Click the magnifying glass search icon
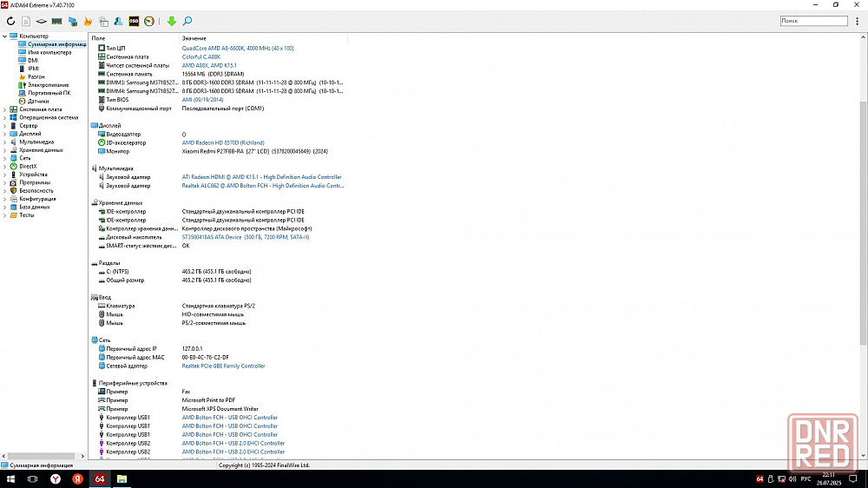 pyautogui.click(x=187, y=21)
